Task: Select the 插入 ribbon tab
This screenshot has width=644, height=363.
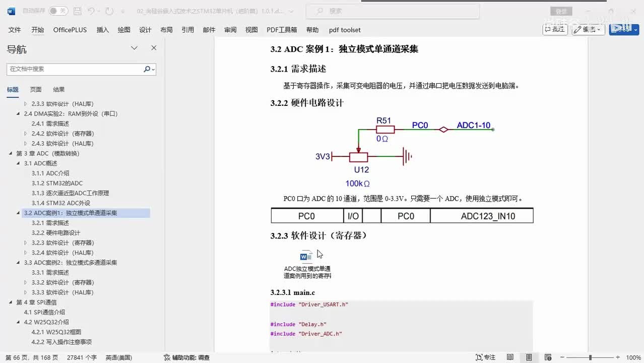Action: (102, 30)
